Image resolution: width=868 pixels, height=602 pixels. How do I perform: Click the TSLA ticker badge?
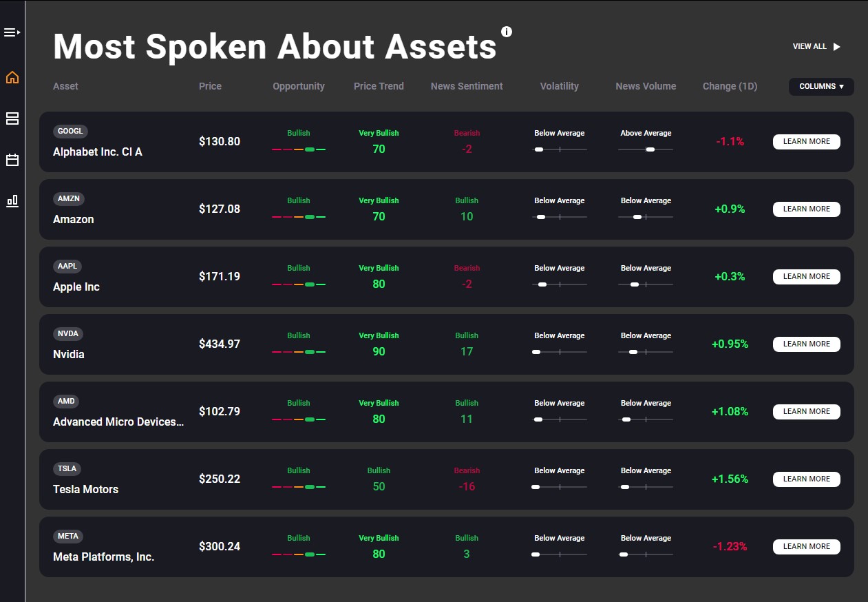67,468
